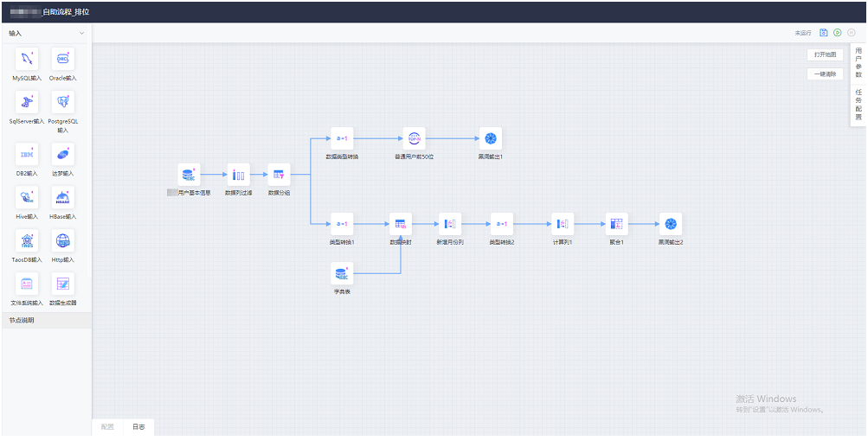Click the save flow icon in toolbar
This screenshot has height=441, width=868.
coord(824,32)
